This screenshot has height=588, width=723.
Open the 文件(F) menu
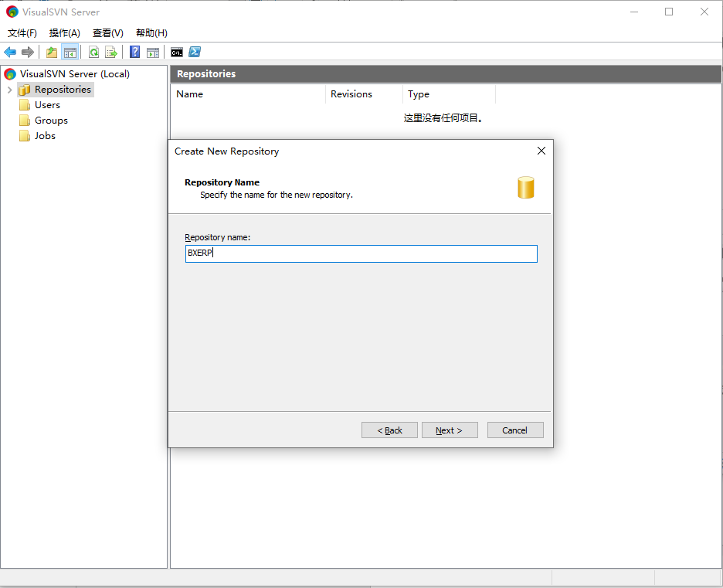click(22, 33)
